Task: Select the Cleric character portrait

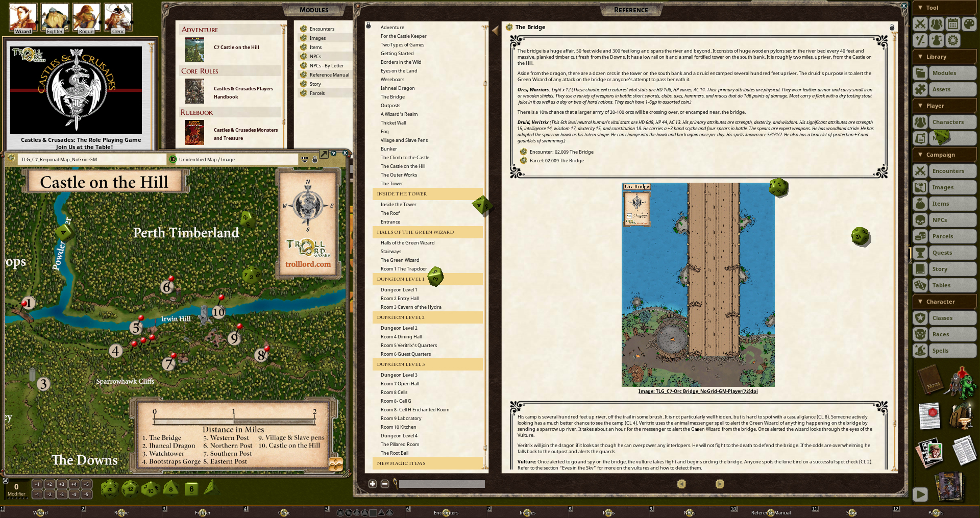Action: coord(118,18)
